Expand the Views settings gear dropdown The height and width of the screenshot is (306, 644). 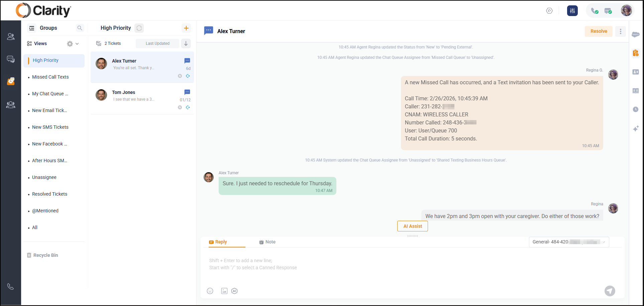tap(73, 44)
